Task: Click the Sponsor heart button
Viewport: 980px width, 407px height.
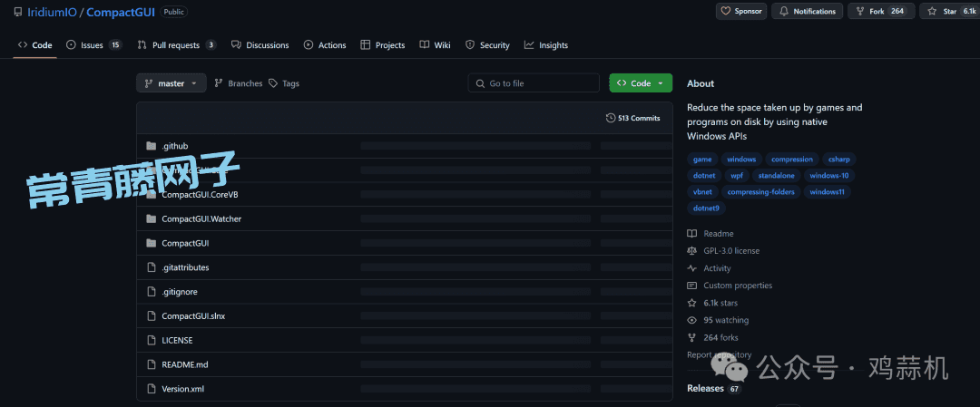Action: [x=741, y=11]
